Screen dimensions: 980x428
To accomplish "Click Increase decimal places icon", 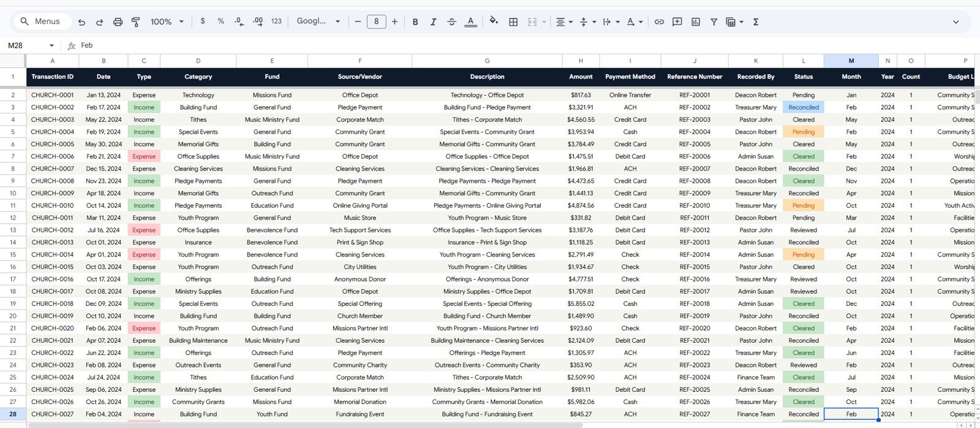I will coord(258,21).
